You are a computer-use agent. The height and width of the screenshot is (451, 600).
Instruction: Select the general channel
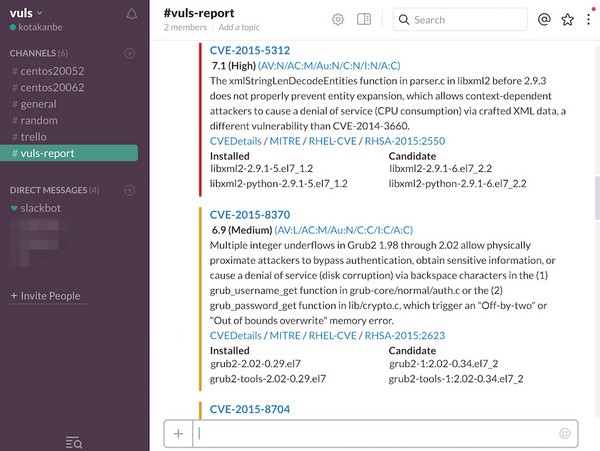coord(38,103)
